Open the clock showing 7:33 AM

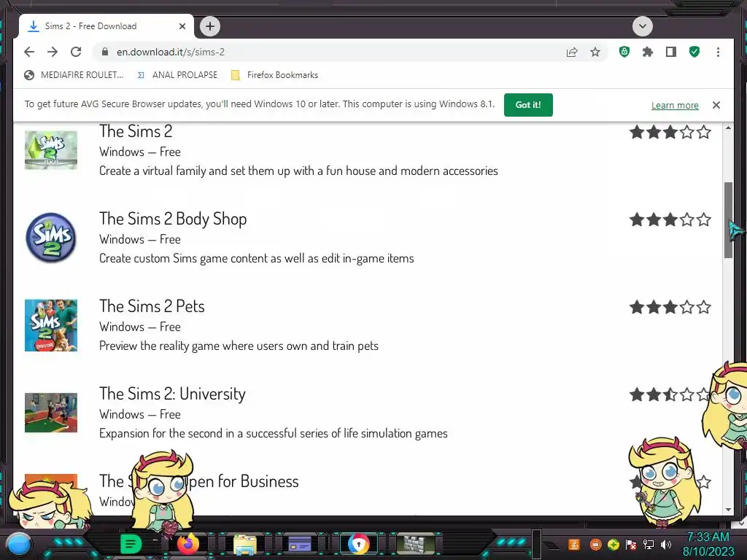(708, 544)
